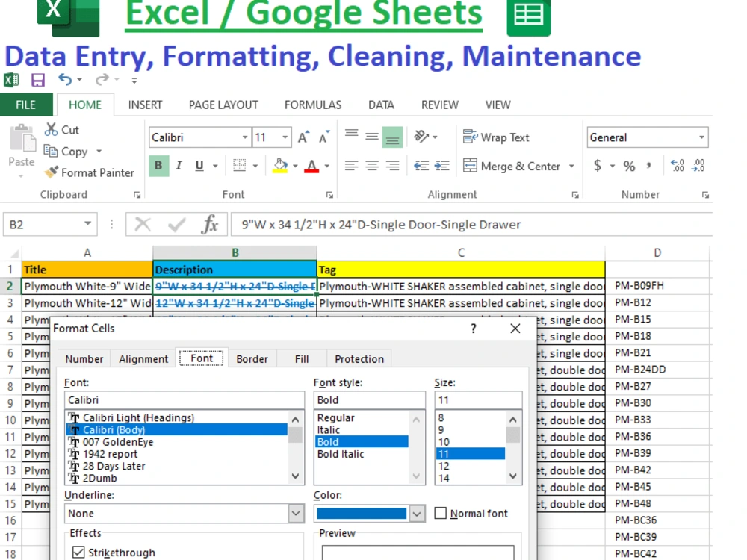The height and width of the screenshot is (560, 747).
Task: Click the formula bar text
Action: coord(381,224)
